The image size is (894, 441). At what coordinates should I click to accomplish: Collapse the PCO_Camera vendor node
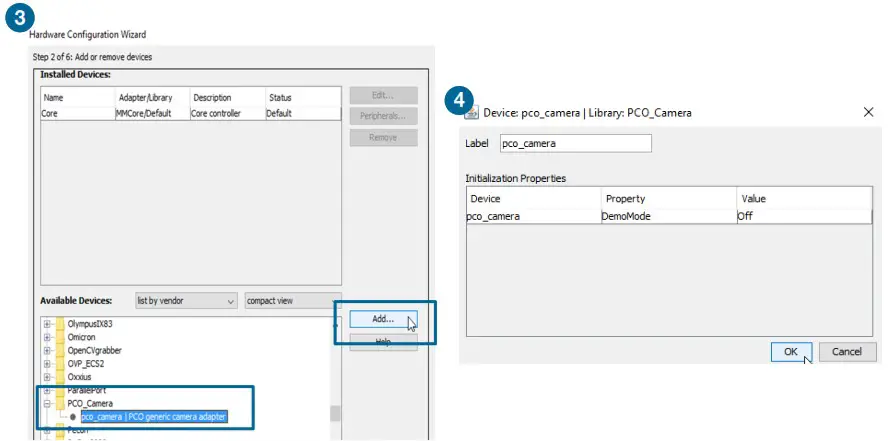click(47, 403)
